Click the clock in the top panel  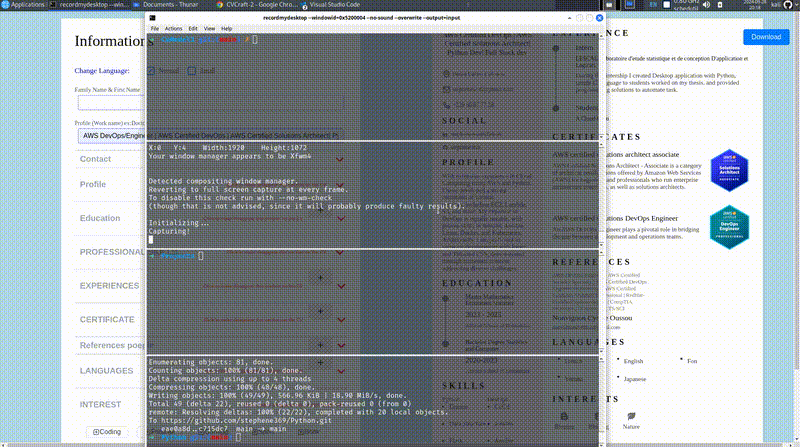[x=755, y=5]
